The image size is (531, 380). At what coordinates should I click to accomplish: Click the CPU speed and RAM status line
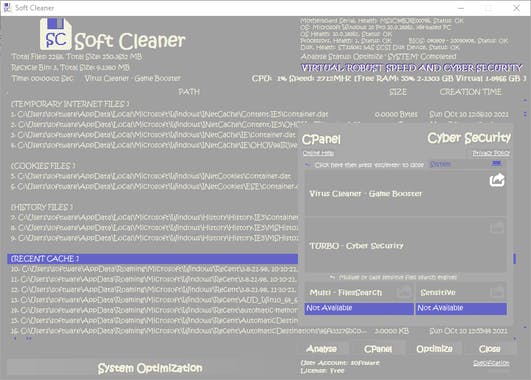[x=389, y=79]
